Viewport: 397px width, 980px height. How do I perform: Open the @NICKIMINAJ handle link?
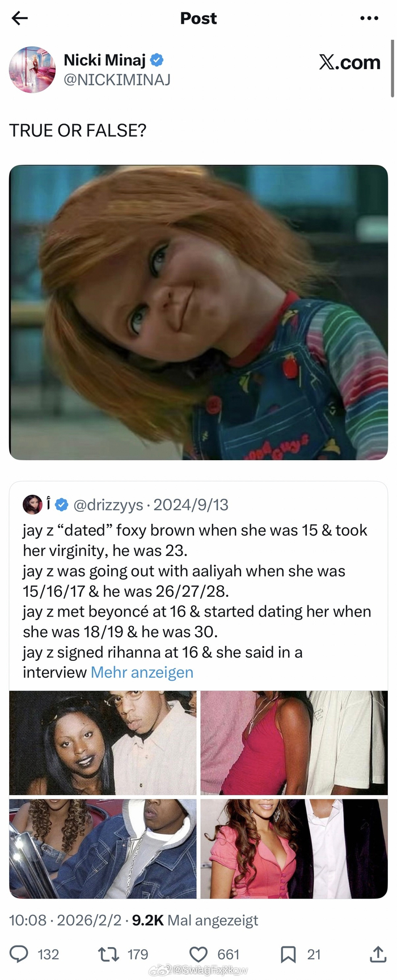(117, 80)
